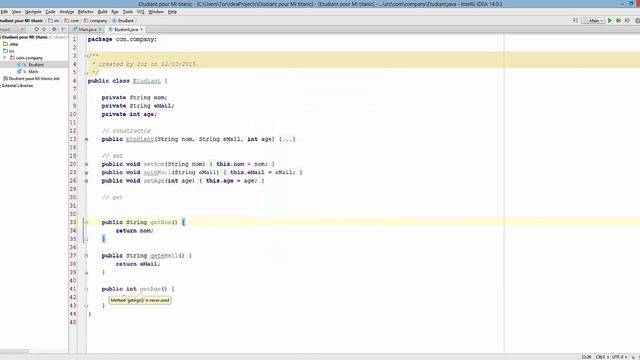Image resolution: width=640 pixels, height=360 pixels.
Task: Click the src breadcrumb in navigation bar
Action: tap(54, 20)
